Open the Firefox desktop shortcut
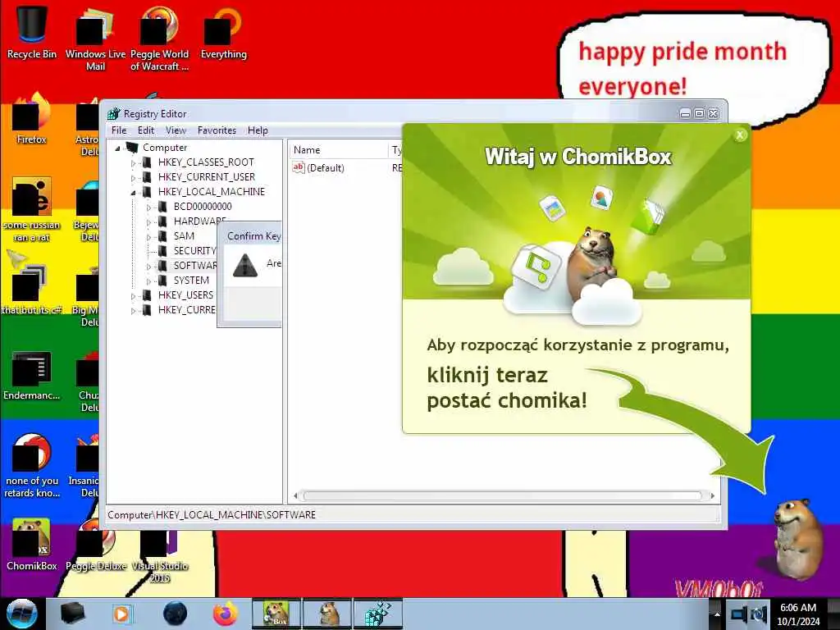 point(32,119)
